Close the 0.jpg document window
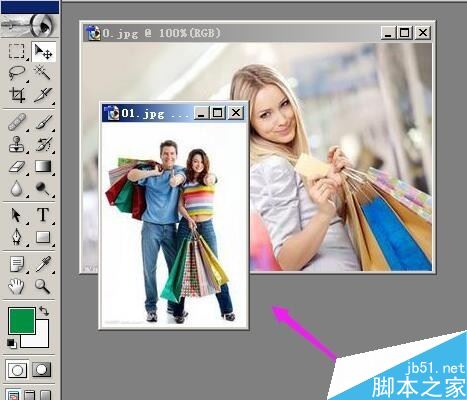 point(423,33)
